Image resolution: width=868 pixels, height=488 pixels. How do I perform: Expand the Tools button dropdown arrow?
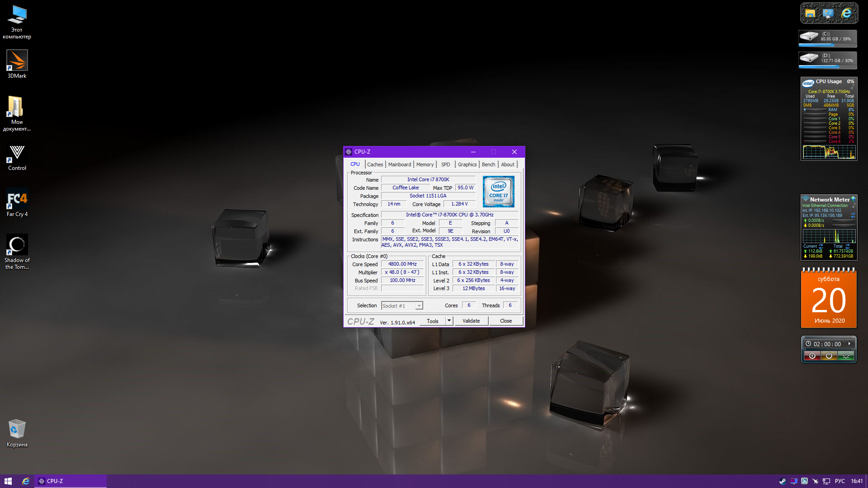(x=449, y=321)
